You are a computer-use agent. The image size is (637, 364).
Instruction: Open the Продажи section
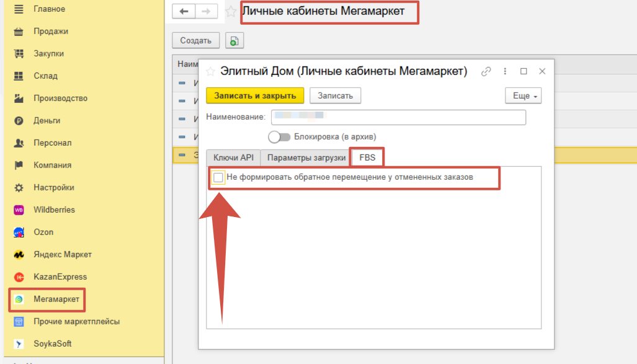tap(51, 31)
